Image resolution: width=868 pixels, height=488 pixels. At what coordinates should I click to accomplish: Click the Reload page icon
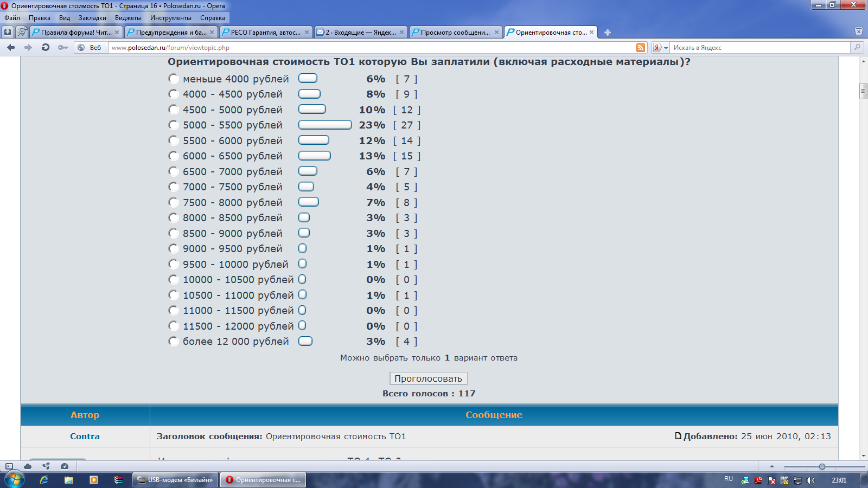click(x=46, y=48)
